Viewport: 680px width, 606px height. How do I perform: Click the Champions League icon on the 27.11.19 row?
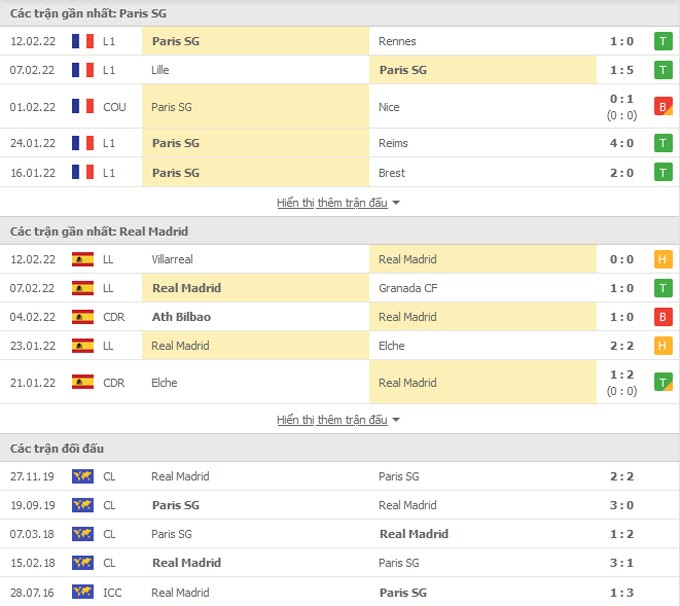click(x=82, y=476)
